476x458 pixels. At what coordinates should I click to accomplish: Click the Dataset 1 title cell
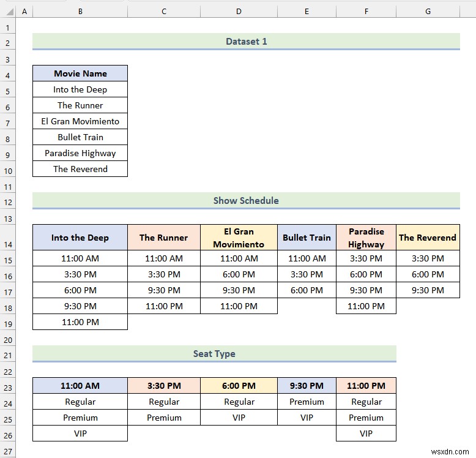(246, 41)
